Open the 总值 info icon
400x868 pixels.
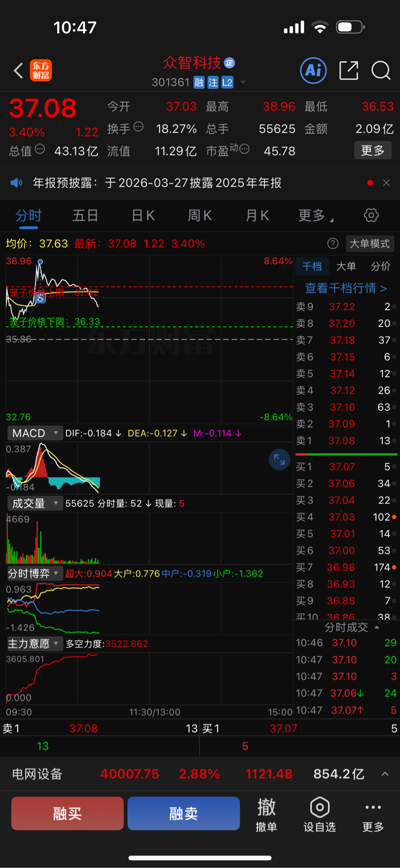pyautogui.click(x=40, y=150)
